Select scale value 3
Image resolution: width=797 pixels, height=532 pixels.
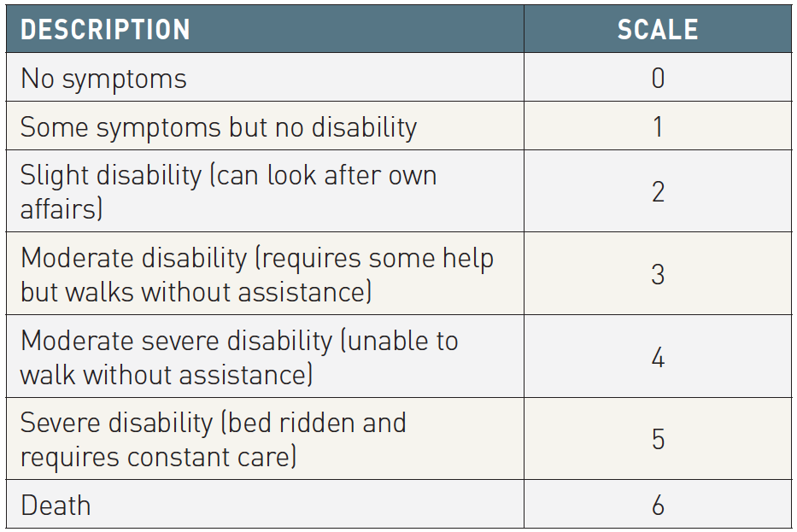point(658,275)
